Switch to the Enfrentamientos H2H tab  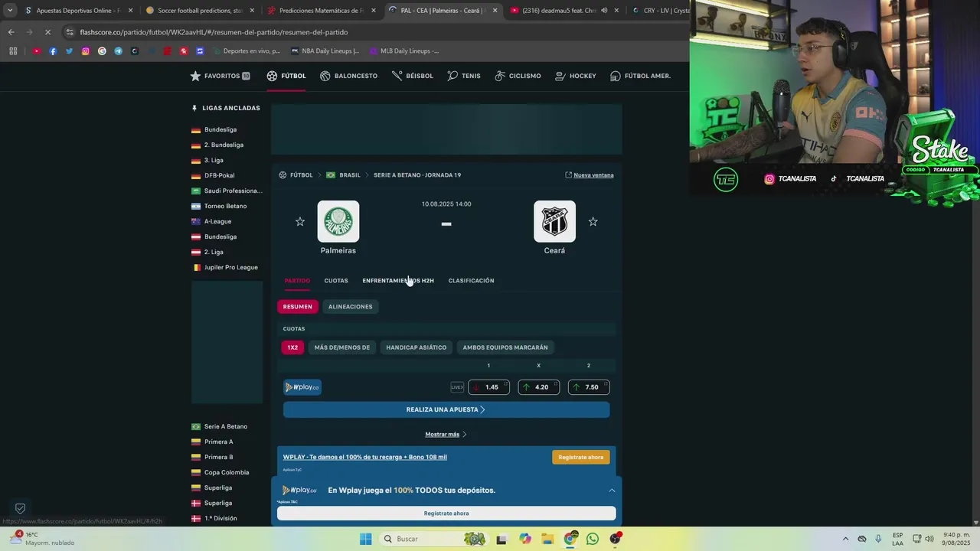point(398,281)
